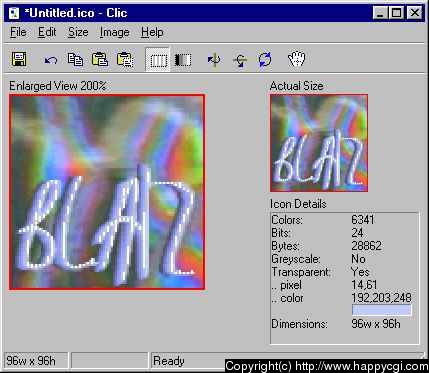Maximize the Clic window
The image size is (429, 373).
tap(396, 13)
